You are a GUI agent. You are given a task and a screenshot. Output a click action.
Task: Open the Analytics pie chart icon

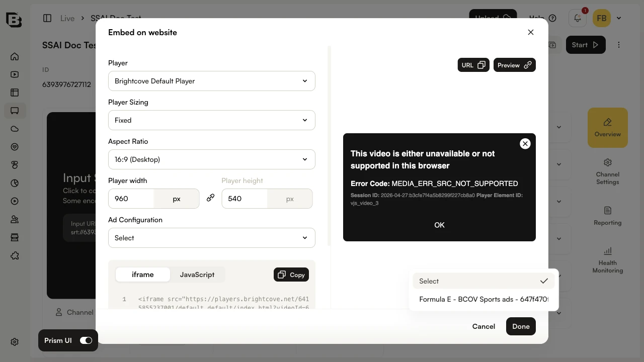point(15,183)
